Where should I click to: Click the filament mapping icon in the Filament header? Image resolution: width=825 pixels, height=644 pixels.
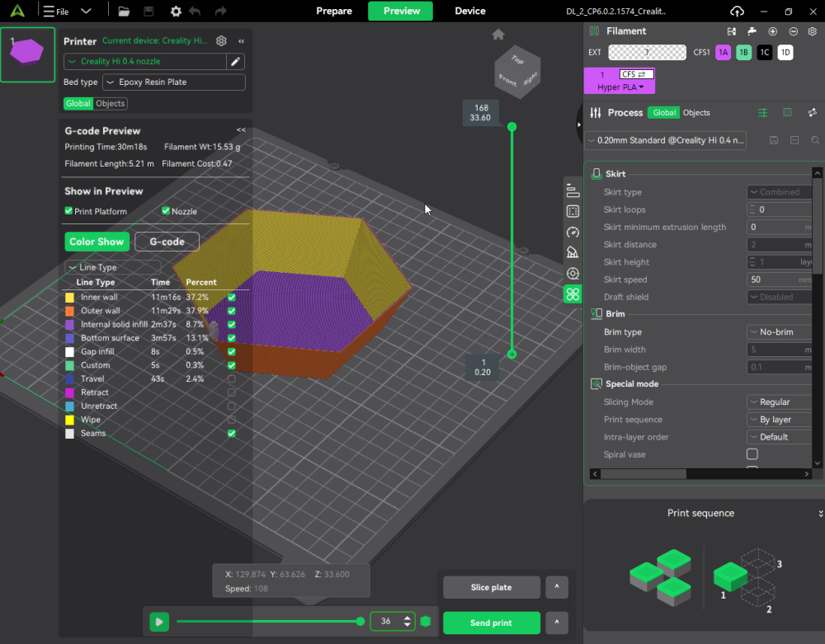tap(732, 31)
